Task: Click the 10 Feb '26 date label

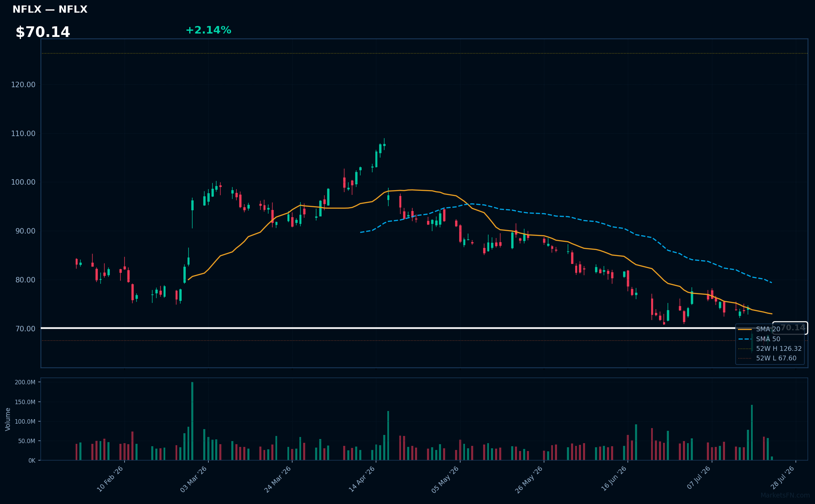Action: coord(110,479)
